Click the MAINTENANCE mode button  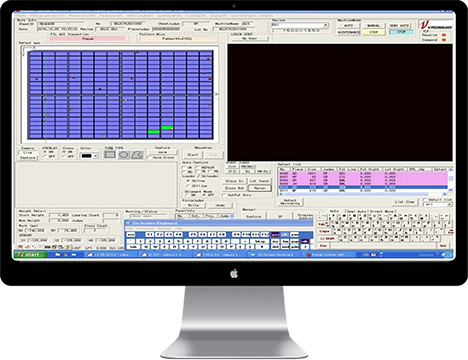(348, 32)
